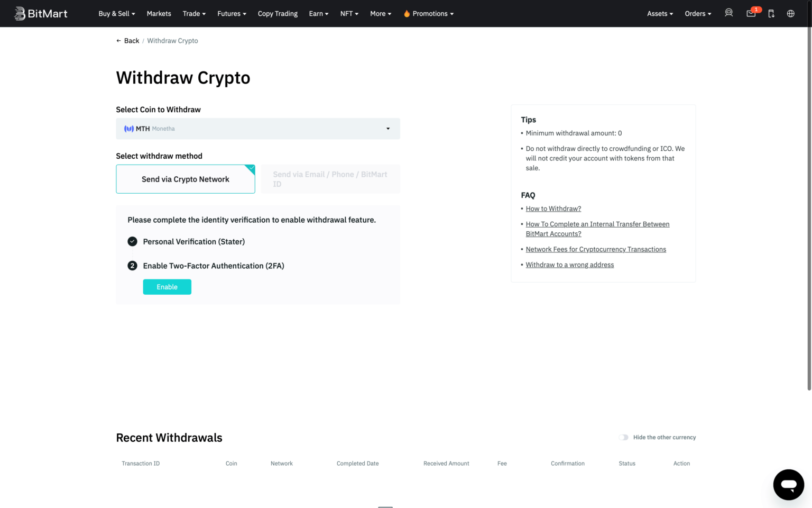The height and width of the screenshot is (508, 812).
Task: Expand the Earn menu
Action: [x=319, y=14]
